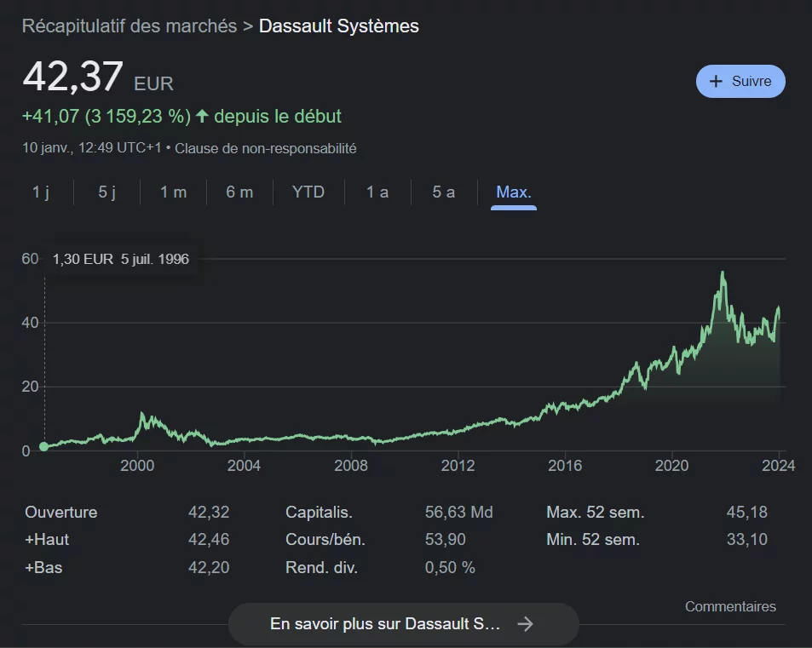Switch to the 6 m range tab
The height and width of the screenshot is (648, 812).
click(239, 192)
